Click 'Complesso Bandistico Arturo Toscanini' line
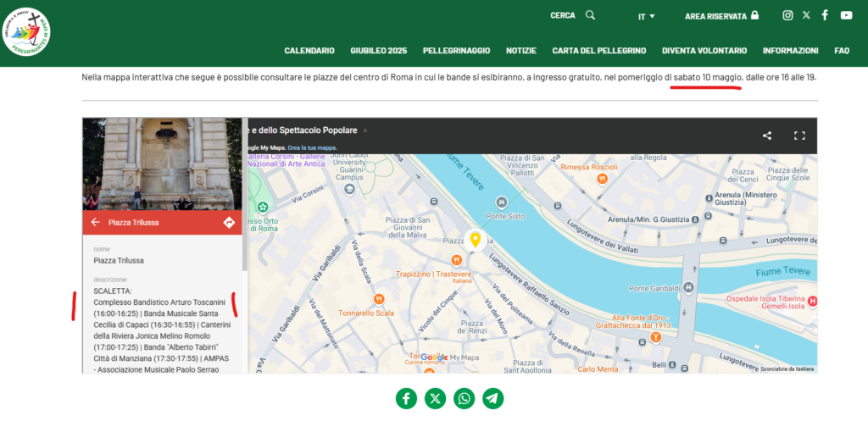 159,302
